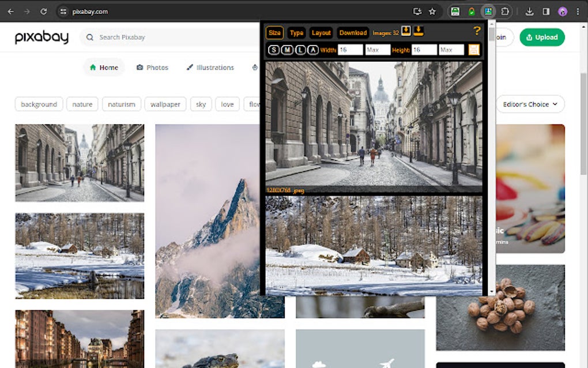
Task: Click the nature search tag
Action: tap(82, 104)
